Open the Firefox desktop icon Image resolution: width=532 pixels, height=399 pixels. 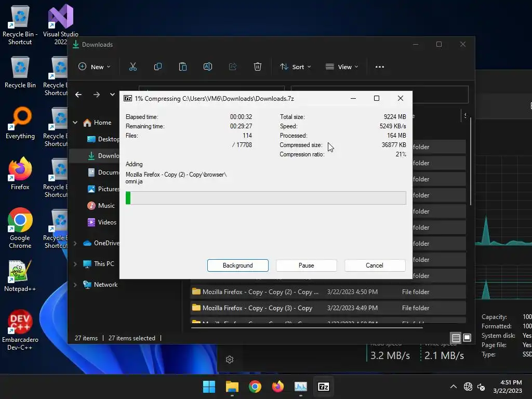20,174
